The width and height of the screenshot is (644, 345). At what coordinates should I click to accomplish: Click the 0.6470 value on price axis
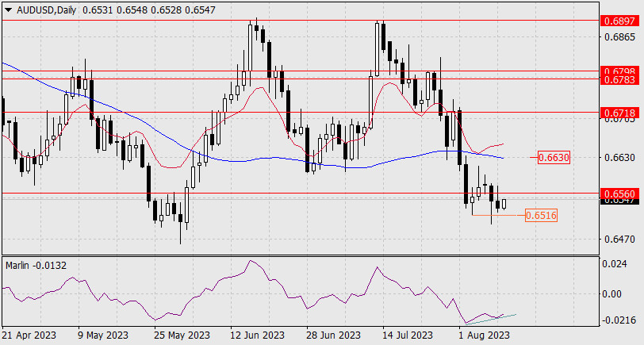pos(619,238)
